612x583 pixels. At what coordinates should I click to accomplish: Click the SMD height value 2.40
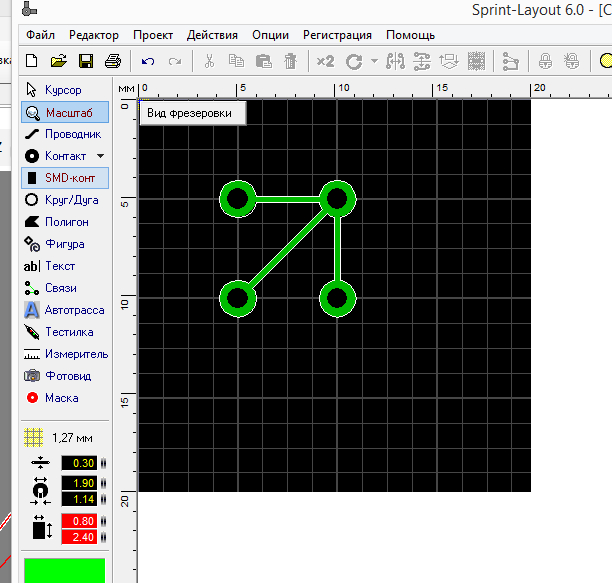79,537
